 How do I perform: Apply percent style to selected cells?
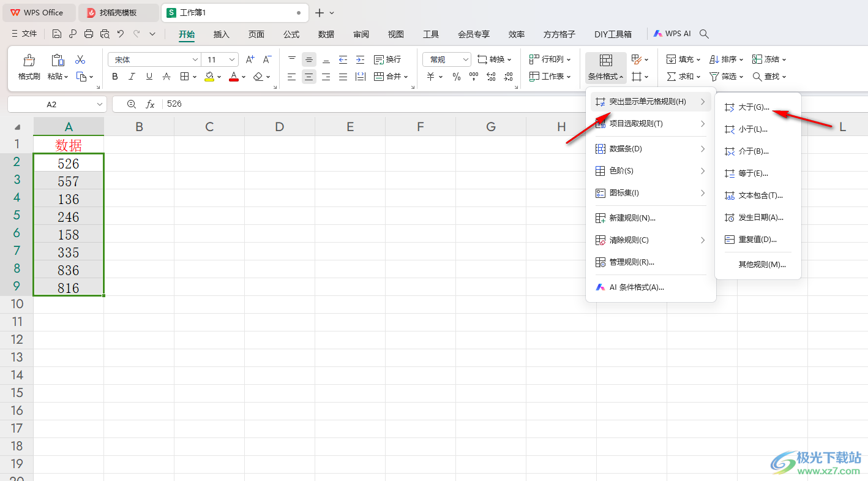tap(457, 77)
